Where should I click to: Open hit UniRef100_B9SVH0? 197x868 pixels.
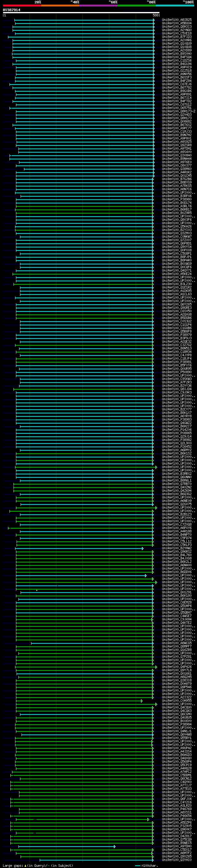176,54
